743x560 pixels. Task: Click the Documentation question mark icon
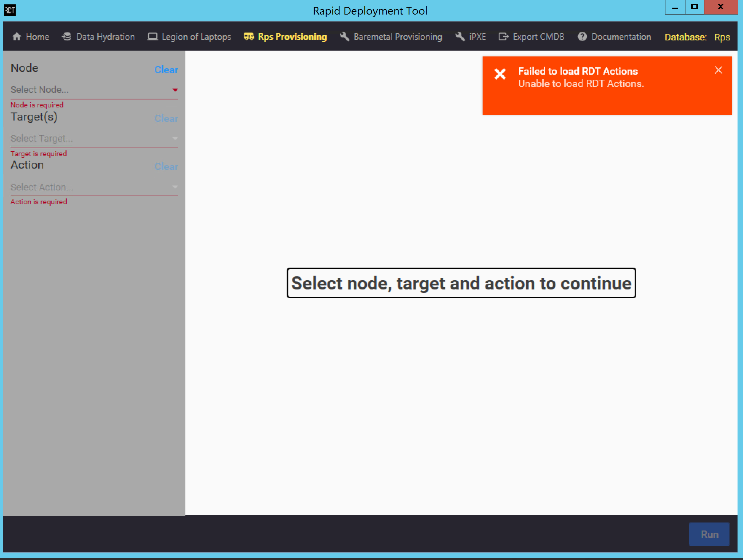(582, 37)
